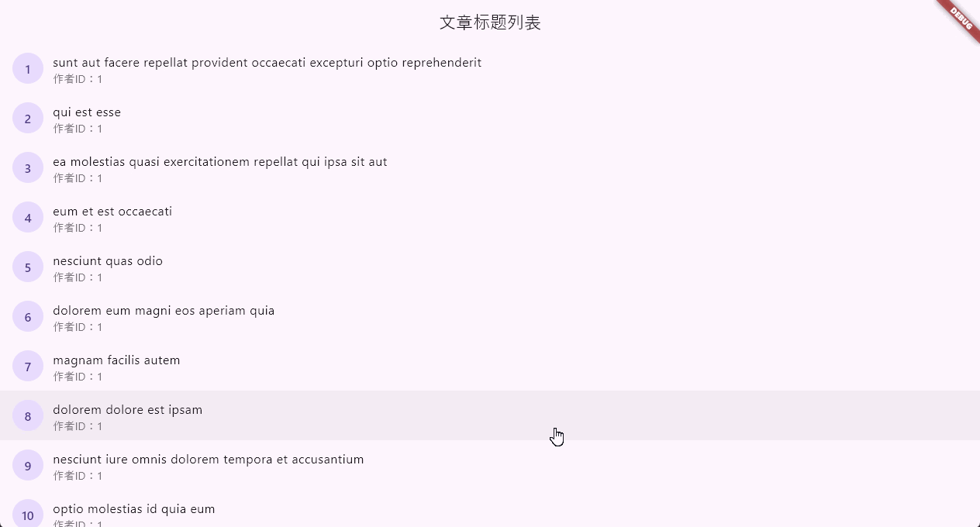Viewport: 980px width, 527px height.
Task: Open the "eum et est occaecati" entry
Action: click(x=112, y=212)
